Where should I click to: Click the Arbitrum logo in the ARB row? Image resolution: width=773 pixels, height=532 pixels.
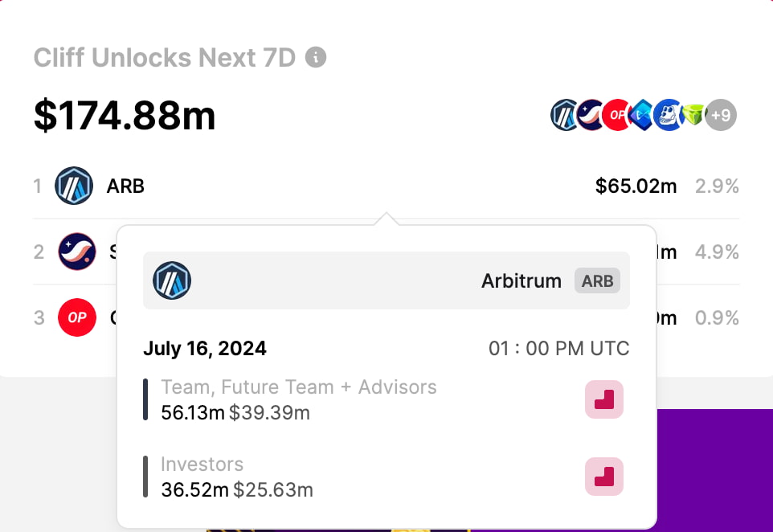[x=74, y=186]
